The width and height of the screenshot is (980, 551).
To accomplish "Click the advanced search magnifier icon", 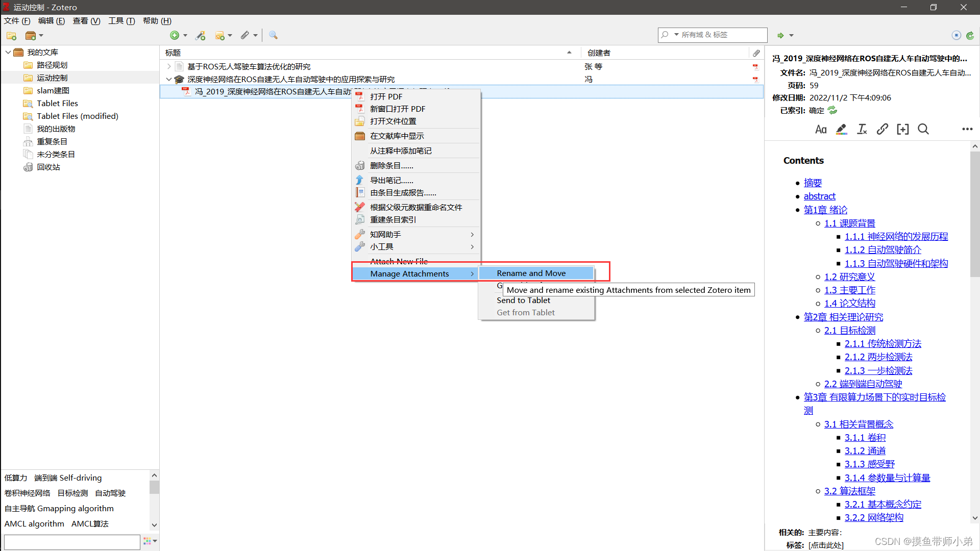I will [x=273, y=35].
